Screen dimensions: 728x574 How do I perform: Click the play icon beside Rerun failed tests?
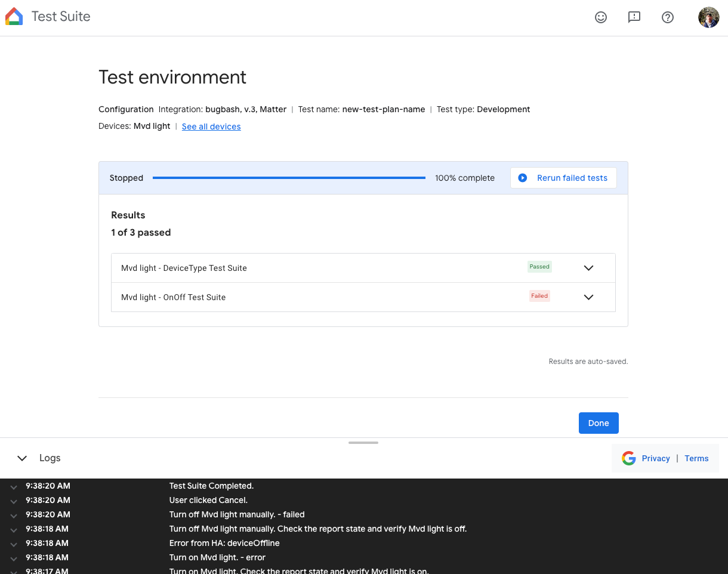tap(523, 177)
